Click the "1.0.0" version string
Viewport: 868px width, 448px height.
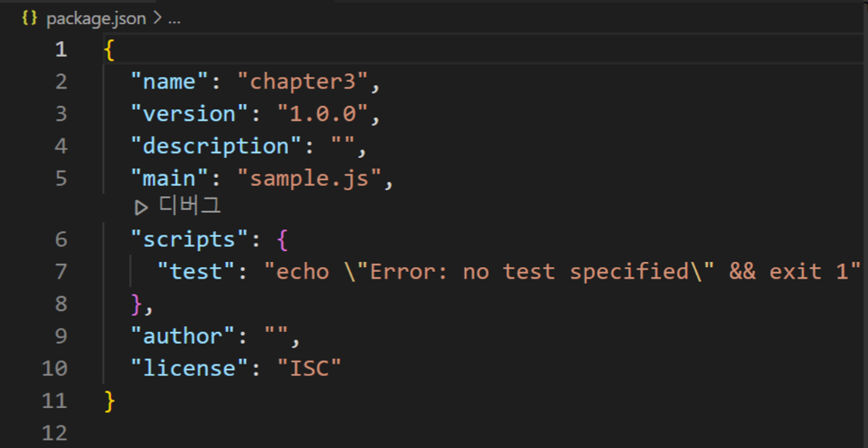pos(323,114)
